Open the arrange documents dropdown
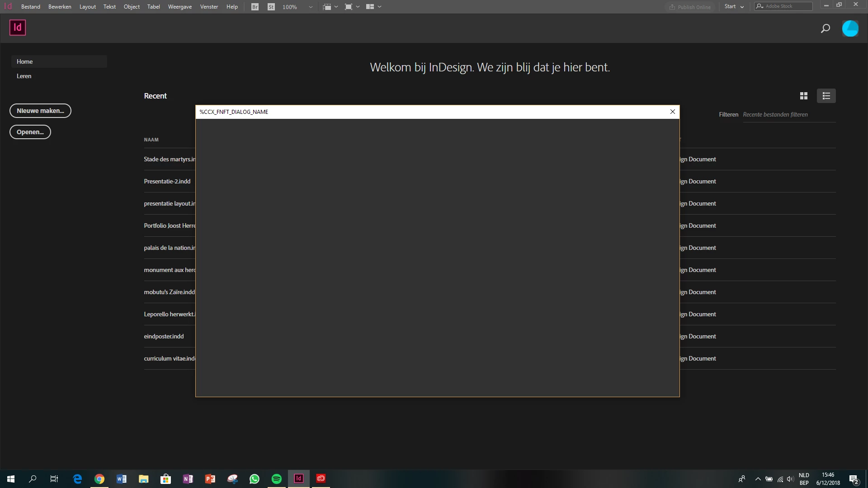The width and height of the screenshot is (868, 488). tap(379, 7)
